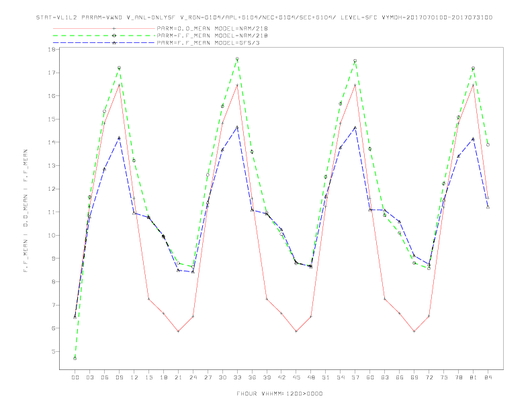Click green circle data point at hour 84
The height and width of the screenshot is (411, 532).
[488, 145]
